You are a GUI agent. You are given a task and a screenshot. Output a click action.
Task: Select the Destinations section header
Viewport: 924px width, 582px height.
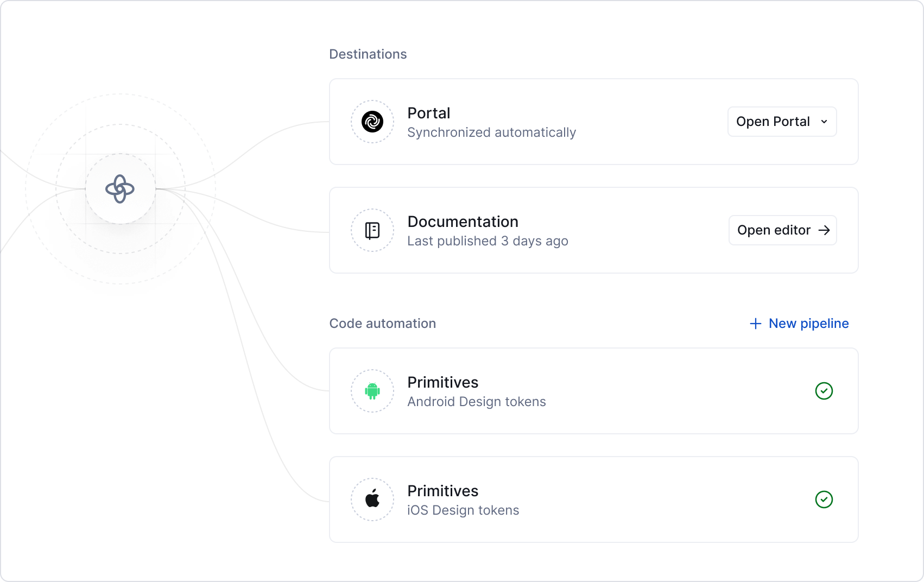point(368,54)
